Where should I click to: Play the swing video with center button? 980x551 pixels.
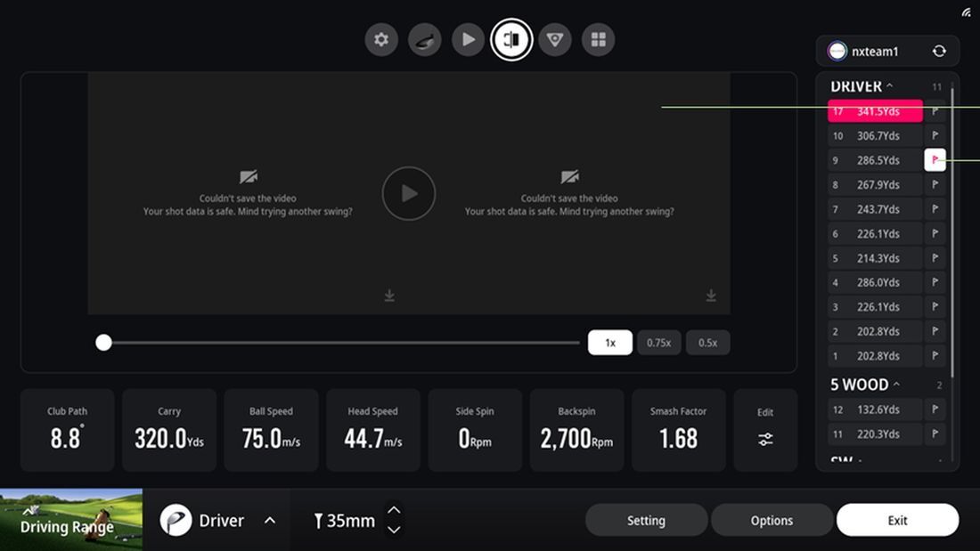pyautogui.click(x=409, y=193)
